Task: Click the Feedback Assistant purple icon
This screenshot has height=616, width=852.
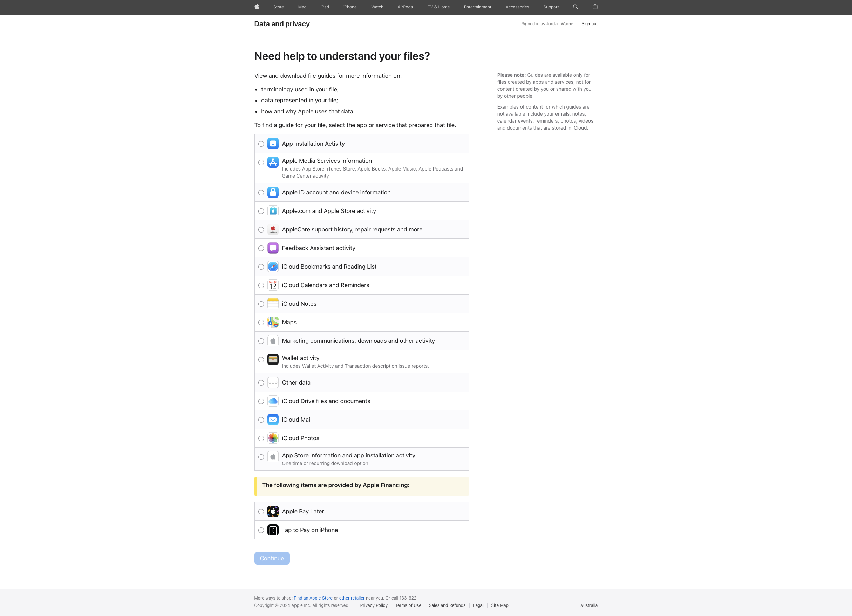Action: tap(273, 248)
